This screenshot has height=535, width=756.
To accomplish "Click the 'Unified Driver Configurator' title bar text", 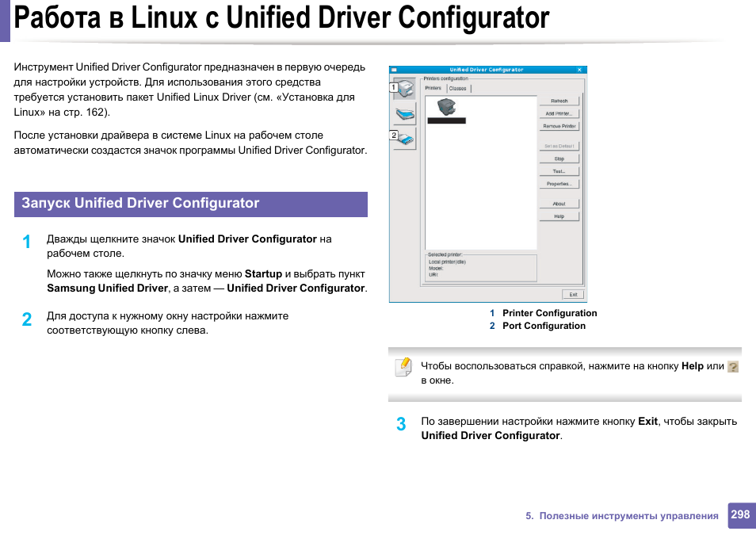I will click(x=487, y=70).
